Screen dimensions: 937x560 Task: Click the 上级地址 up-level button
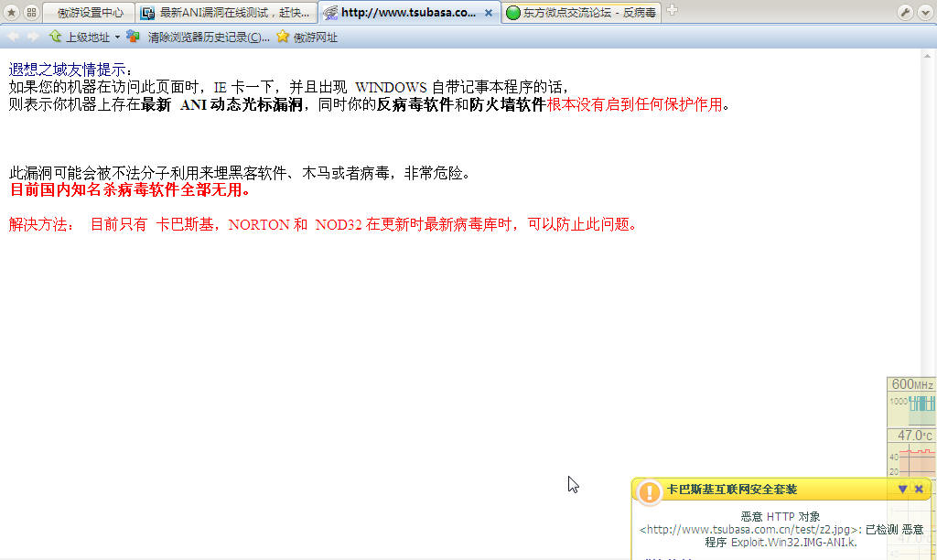(x=80, y=37)
